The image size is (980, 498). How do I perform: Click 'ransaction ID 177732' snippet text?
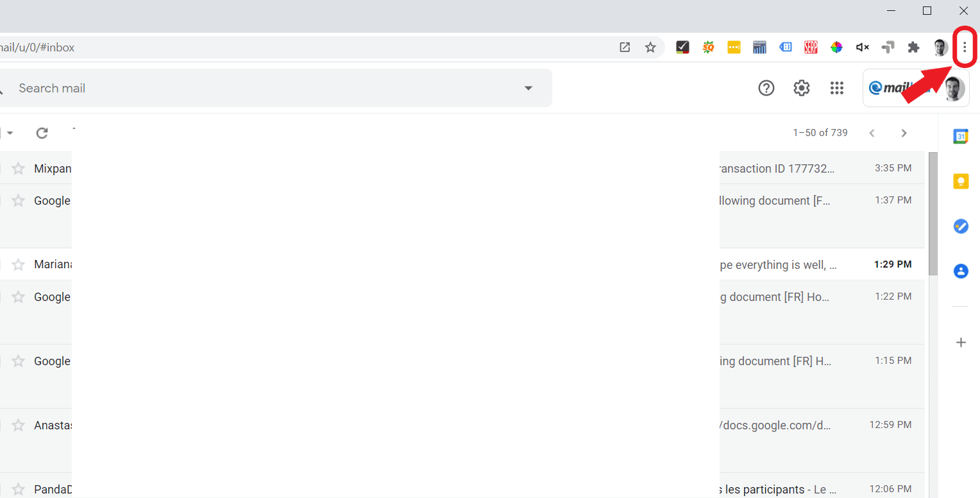[x=777, y=169]
